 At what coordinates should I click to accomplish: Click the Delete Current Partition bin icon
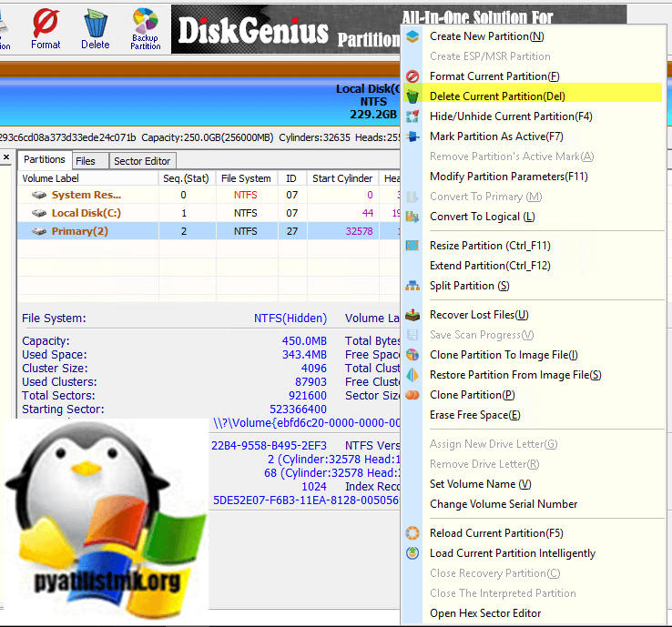tap(412, 96)
